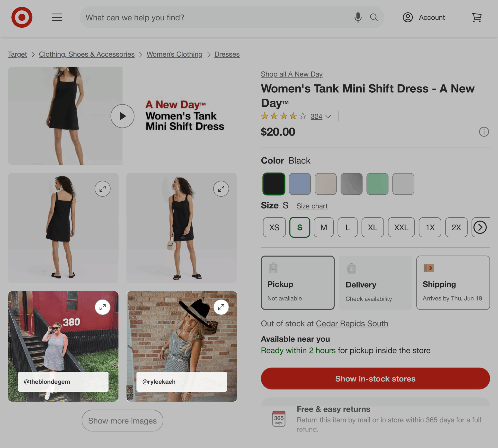The image size is (498, 448).
Task: Click the Target logo
Action: (22, 17)
